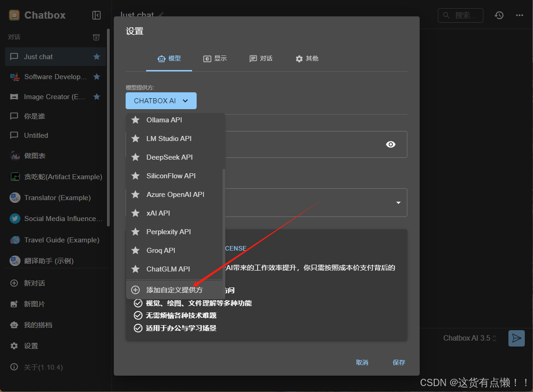533x392 pixels.
Task: Expand the model select dropdown arrow
Action: [398, 203]
